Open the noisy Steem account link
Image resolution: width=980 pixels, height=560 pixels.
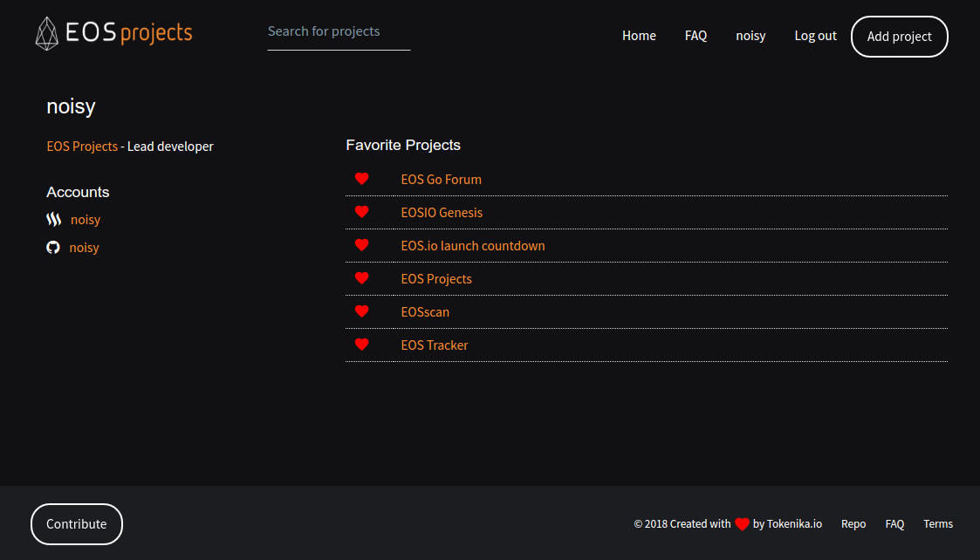pyautogui.click(x=86, y=219)
